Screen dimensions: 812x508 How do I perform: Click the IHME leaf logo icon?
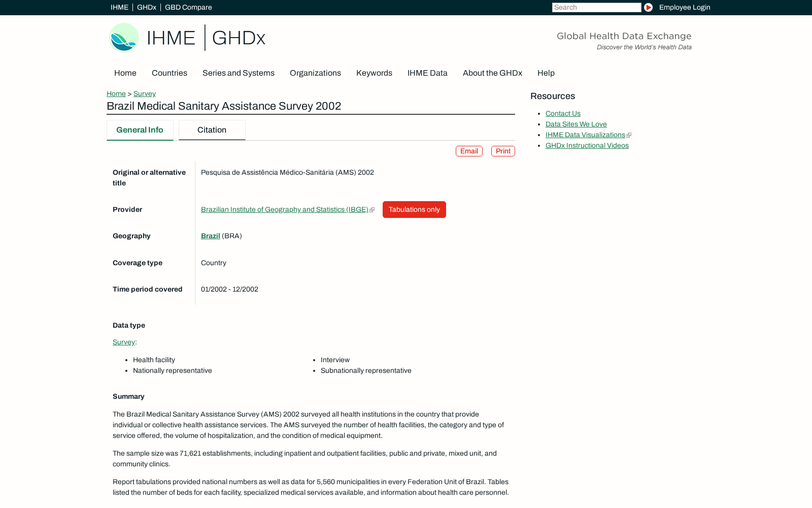click(124, 38)
